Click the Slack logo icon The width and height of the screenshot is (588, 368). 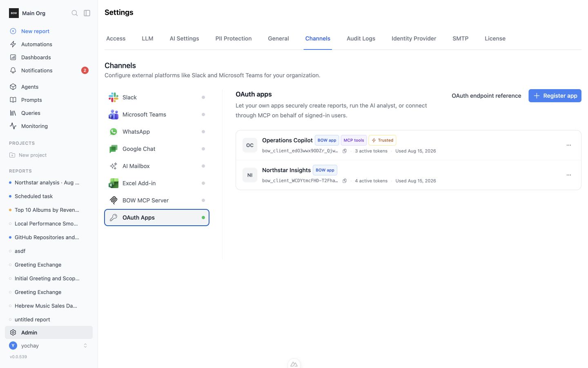click(114, 97)
